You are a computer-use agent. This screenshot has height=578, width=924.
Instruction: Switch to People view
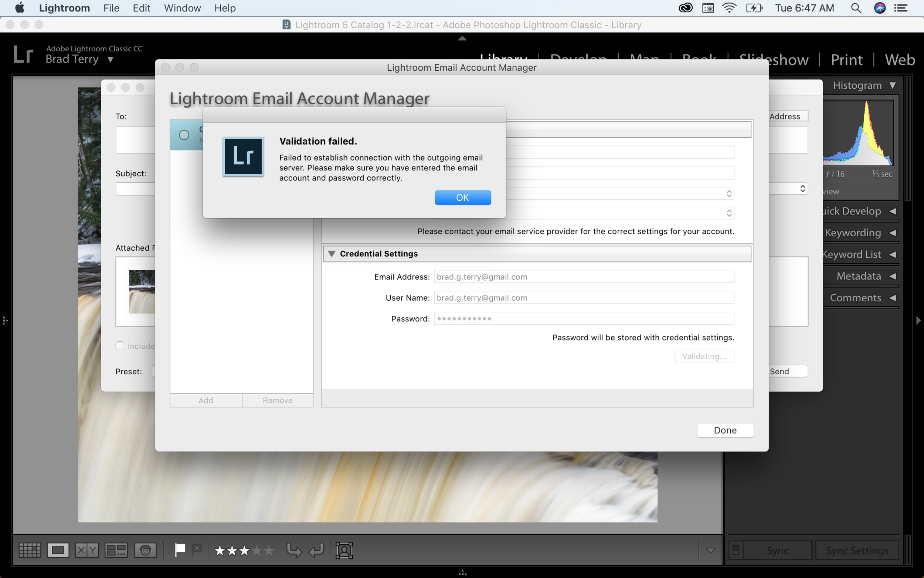(145, 551)
